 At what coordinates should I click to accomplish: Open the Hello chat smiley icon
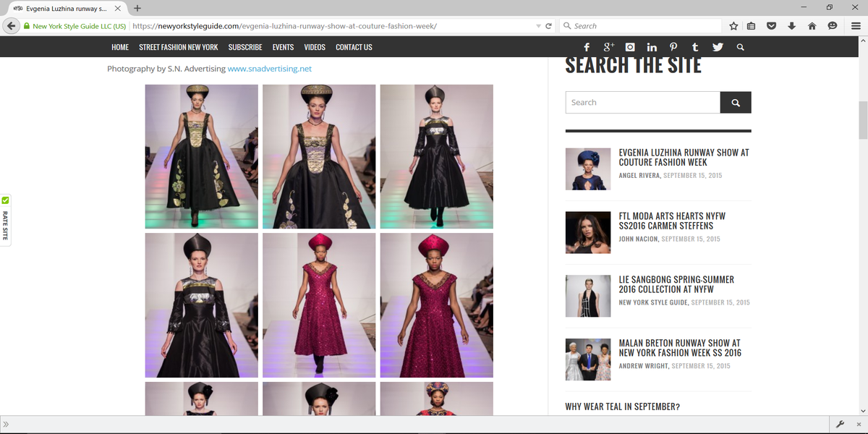point(833,26)
